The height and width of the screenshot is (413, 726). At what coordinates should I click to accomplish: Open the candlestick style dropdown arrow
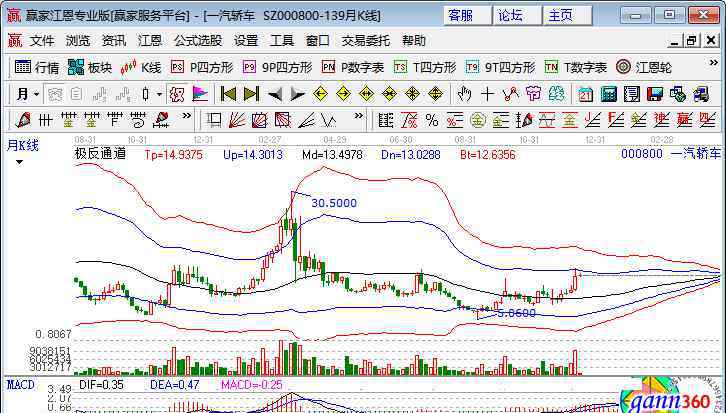[x=159, y=94]
